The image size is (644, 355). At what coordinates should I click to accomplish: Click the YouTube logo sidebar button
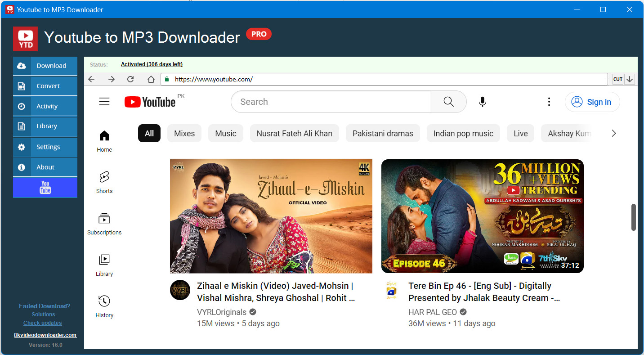coord(45,188)
